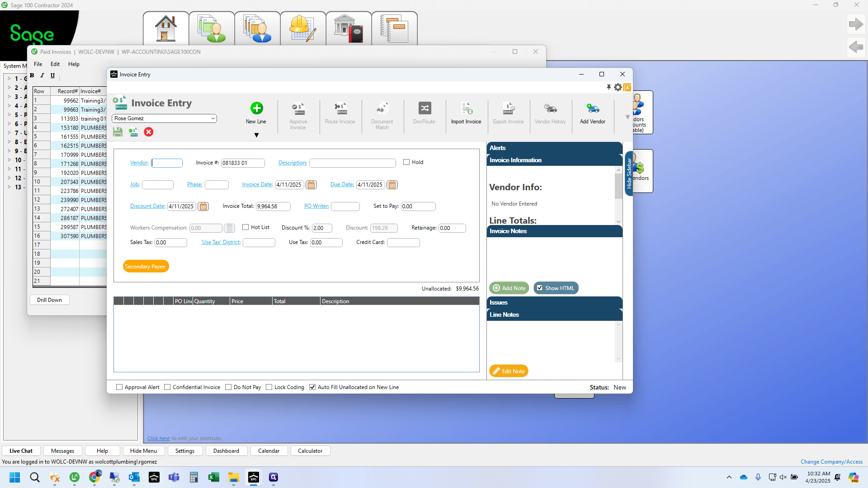Open the home house tab icon
The height and width of the screenshot is (488, 868).
pos(166,28)
